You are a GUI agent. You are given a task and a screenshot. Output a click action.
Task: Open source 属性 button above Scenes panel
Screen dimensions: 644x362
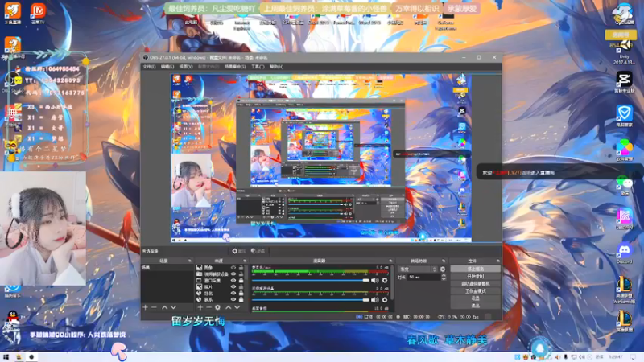click(238, 251)
